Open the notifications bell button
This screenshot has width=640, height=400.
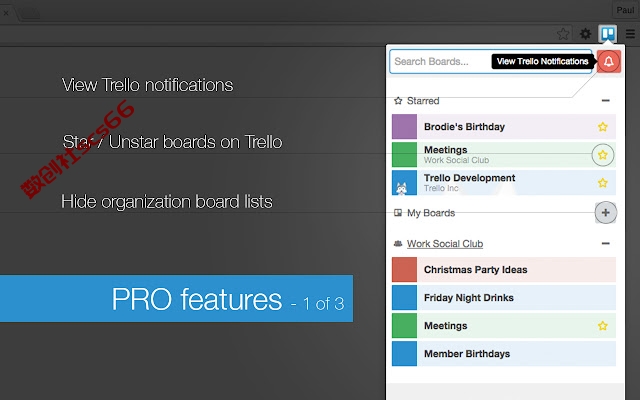click(609, 61)
